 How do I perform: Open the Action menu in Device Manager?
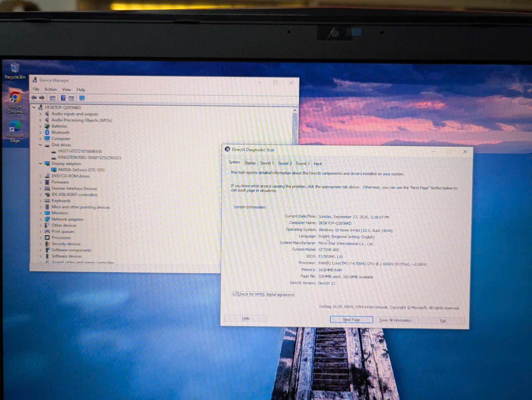point(51,89)
